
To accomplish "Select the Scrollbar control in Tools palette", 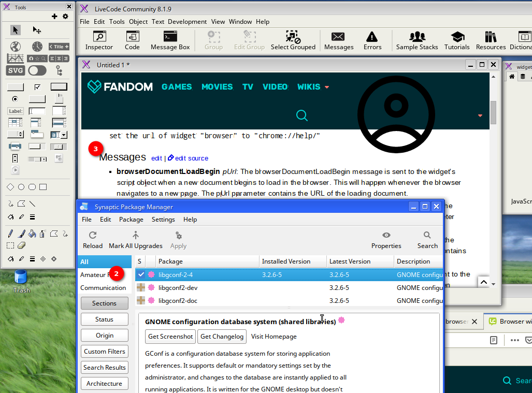I will point(37,159).
